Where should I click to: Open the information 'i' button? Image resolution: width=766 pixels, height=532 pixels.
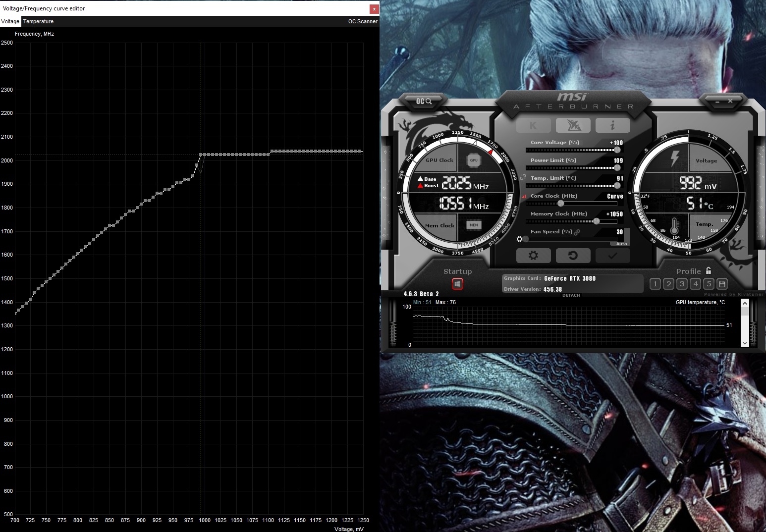613,125
